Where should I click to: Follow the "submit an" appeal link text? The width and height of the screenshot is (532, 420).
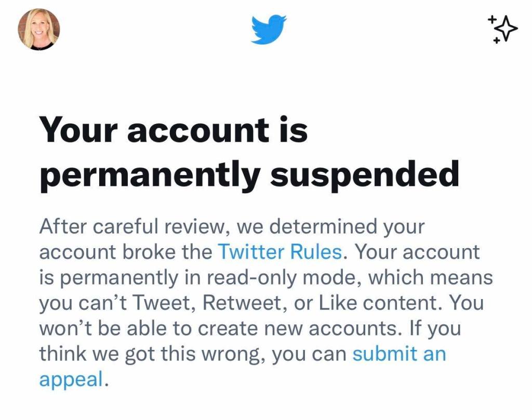tap(399, 354)
